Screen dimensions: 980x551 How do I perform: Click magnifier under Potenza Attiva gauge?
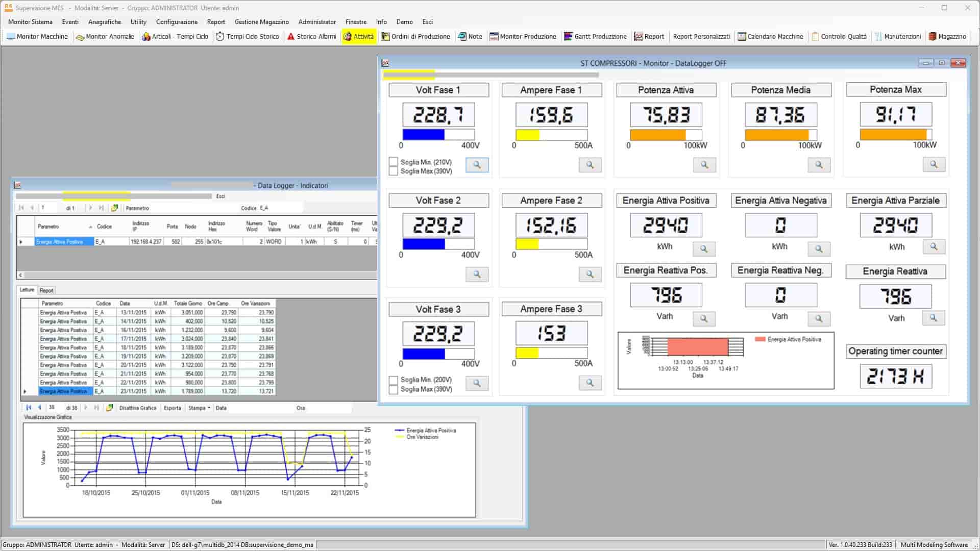click(704, 165)
